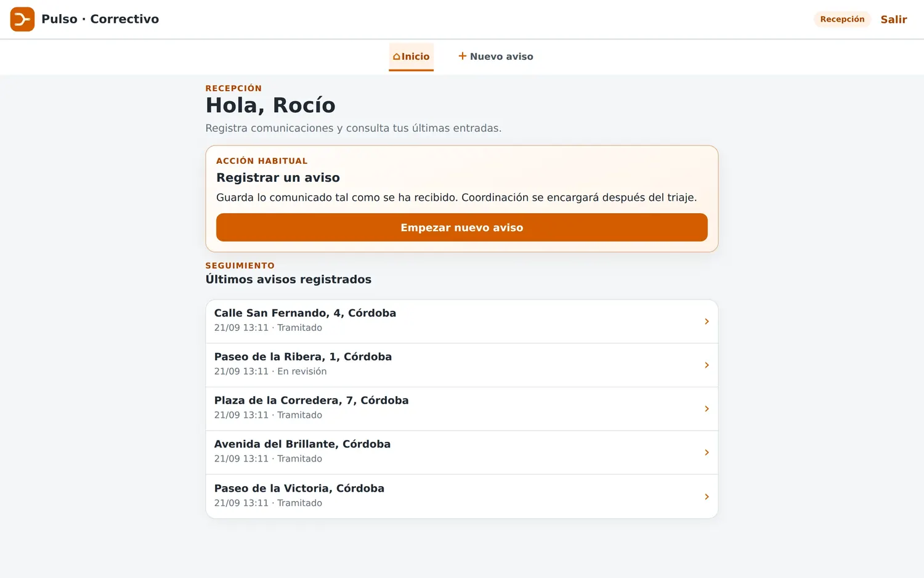Open the Plaza de la Corredera, 7, Córdoba entry
924x578 pixels.
click(x=462, y=409)
